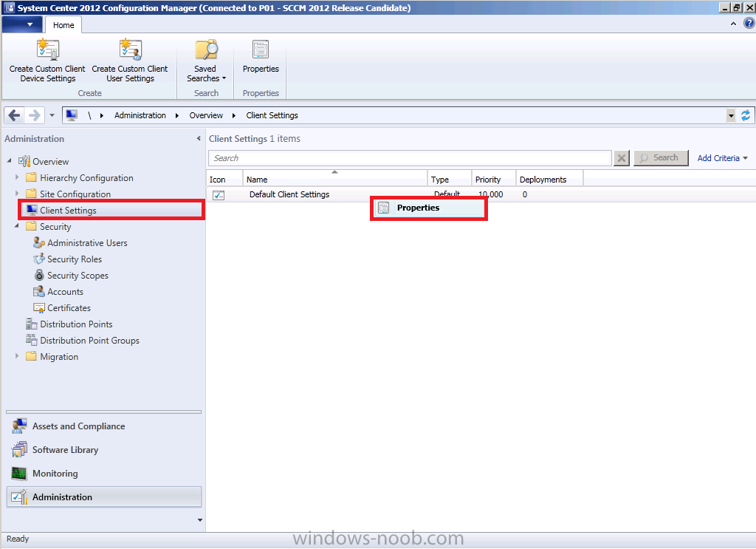Select the Migration folder icon

point(31,356)
